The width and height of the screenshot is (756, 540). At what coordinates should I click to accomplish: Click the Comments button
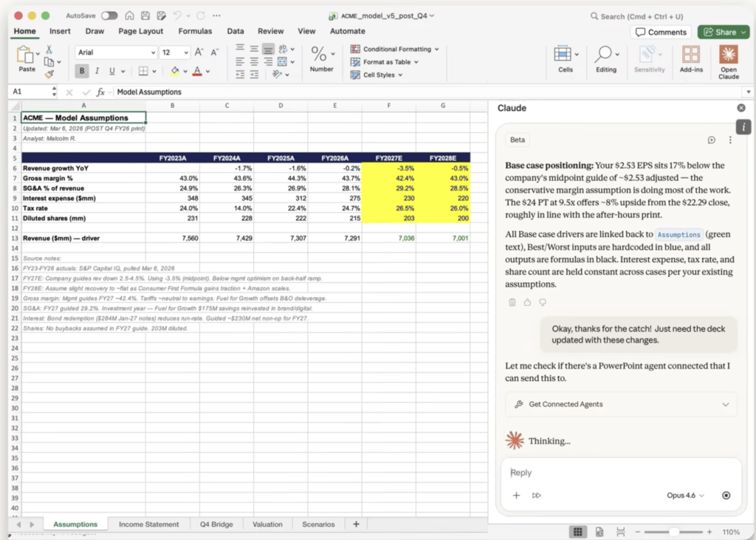pos(661,32)
